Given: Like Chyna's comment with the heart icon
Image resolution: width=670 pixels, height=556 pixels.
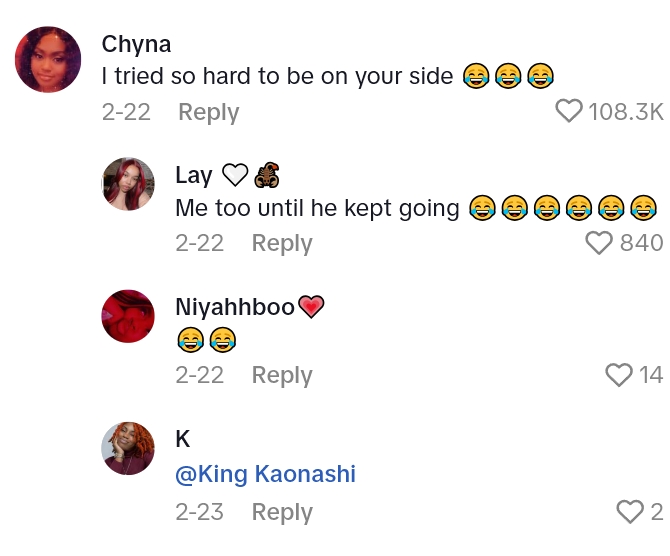Looking at the screenshot, I should (x=568, y=111).
